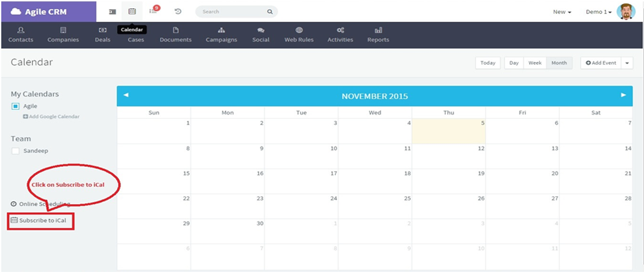The image size is (644, 272).
Task: Open Deals in navigation bar
Action: tap(103, 35)
